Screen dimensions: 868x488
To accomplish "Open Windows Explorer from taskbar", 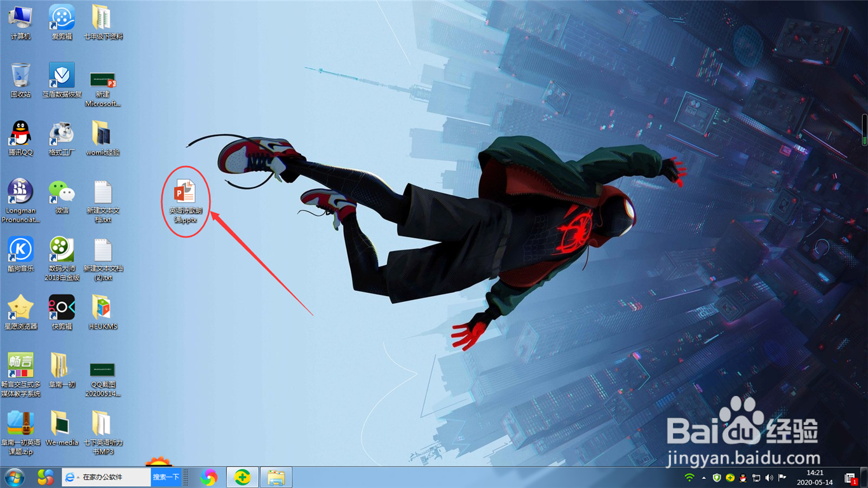I will pyautogui.click(x=276, y=477).
